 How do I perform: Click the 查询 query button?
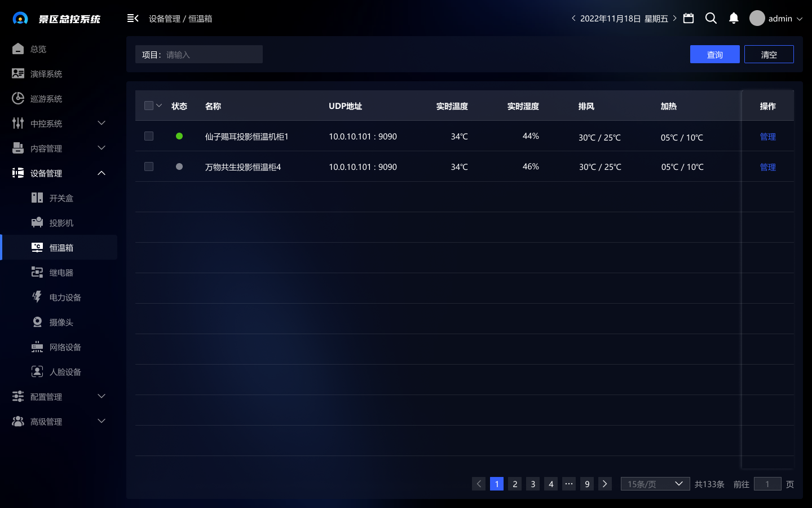click(x=714, y=54)
